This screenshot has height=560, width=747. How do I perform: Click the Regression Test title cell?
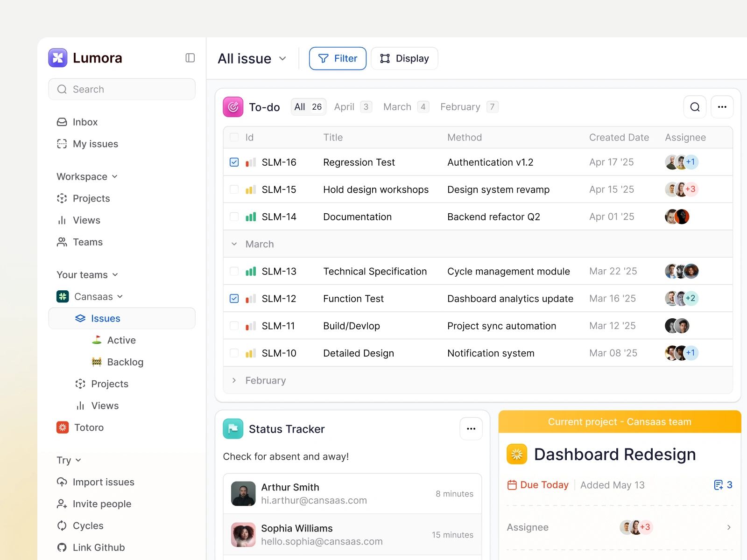coord(359,162)
